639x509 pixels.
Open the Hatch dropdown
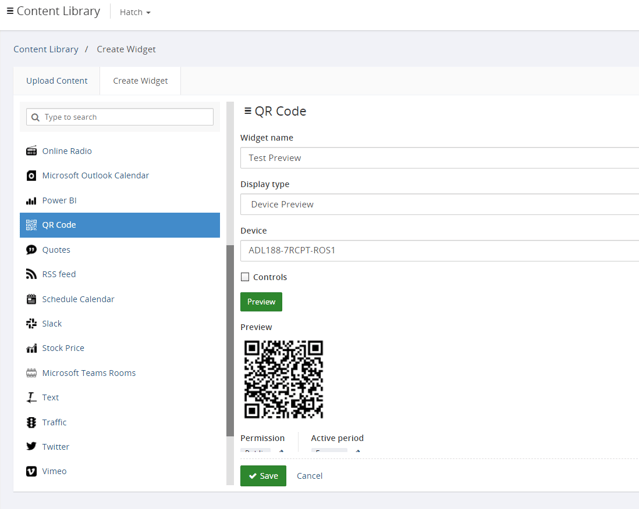pos(135,12)
